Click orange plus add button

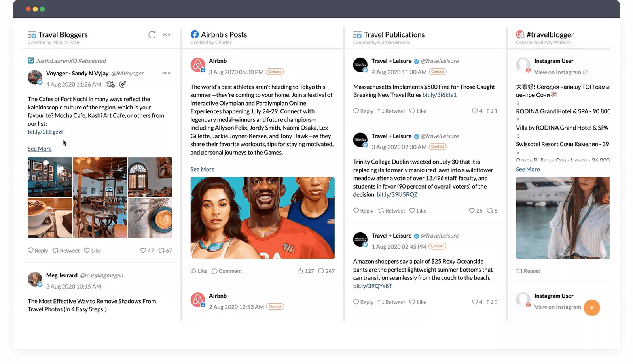tap(592, 307)
